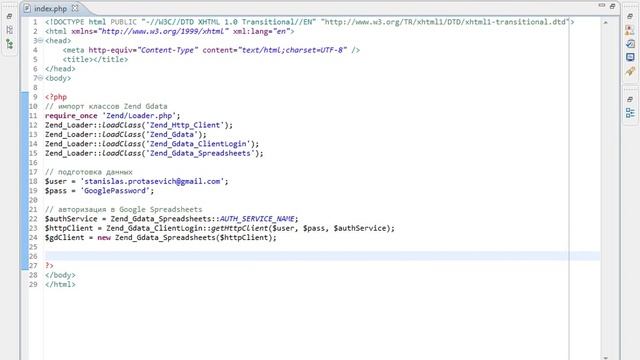
Task: Click the 'Zend_Gdata_Spreadsheets' string on line 15
Action: (200, 153)
